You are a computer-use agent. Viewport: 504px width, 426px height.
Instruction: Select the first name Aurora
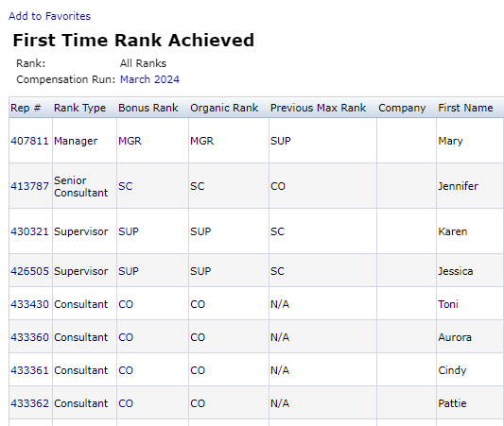(x=455, y=337)
